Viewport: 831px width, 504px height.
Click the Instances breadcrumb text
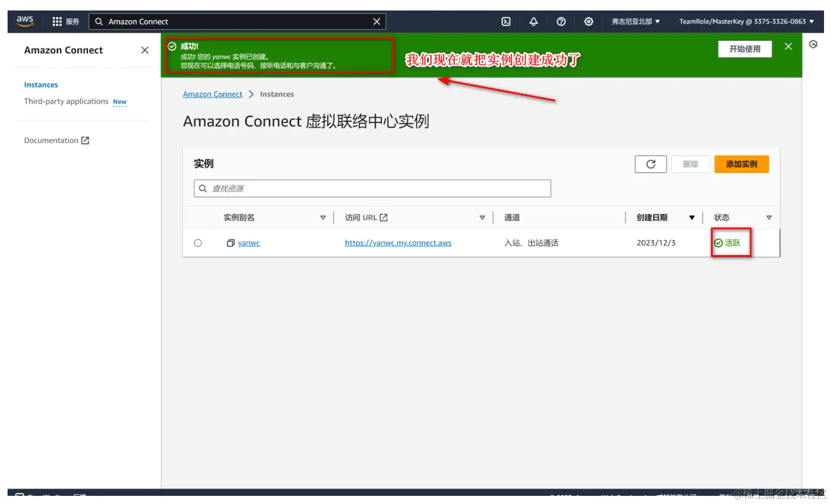click(x=277, y=94)
